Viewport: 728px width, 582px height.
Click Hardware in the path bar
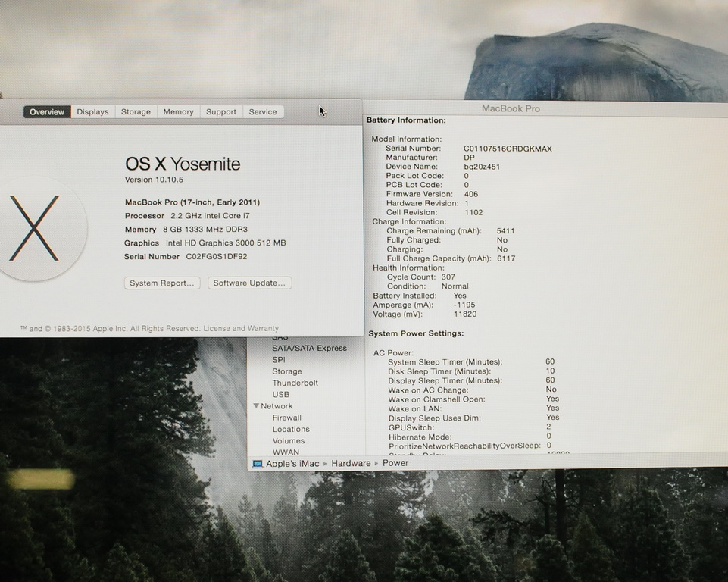351,463
